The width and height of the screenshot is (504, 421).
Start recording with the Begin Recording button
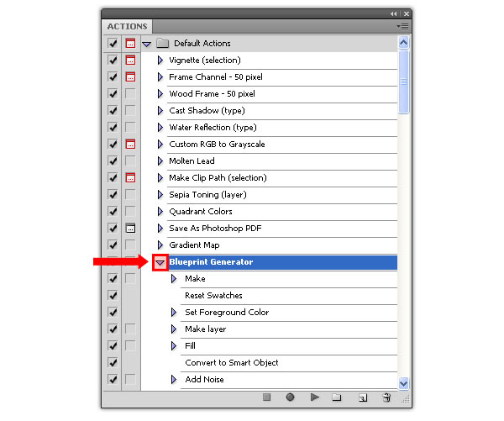(x=290, y=397)
